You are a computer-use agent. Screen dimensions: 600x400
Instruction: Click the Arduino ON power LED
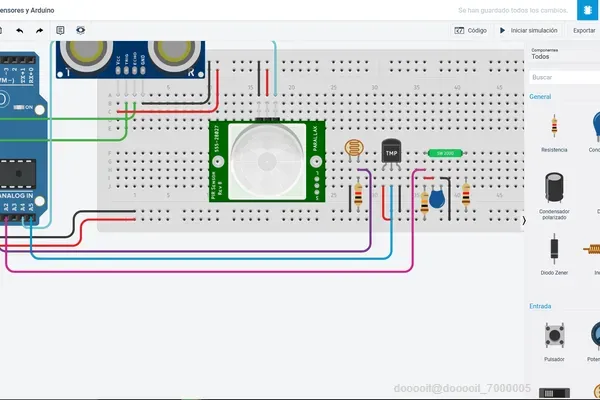coord(18,107)
